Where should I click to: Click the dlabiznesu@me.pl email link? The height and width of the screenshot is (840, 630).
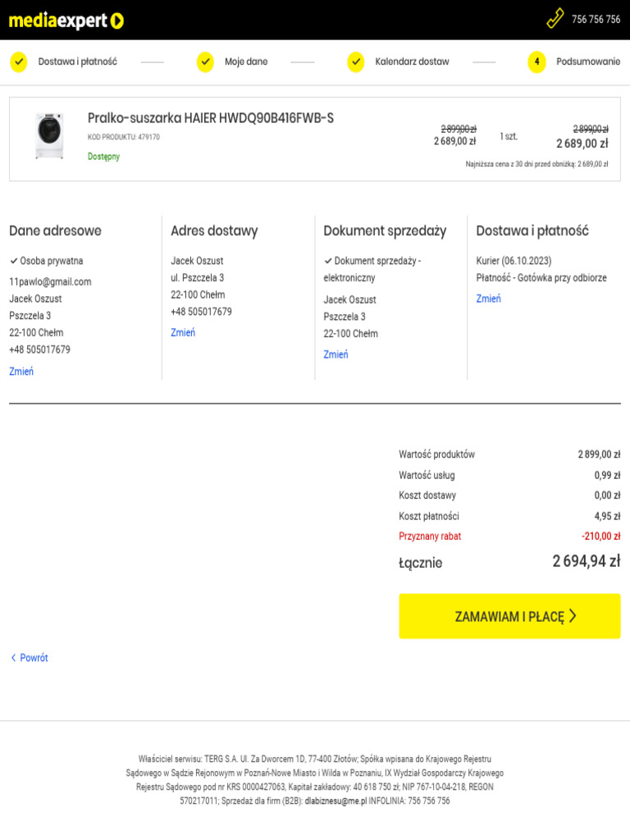point(335,801)
